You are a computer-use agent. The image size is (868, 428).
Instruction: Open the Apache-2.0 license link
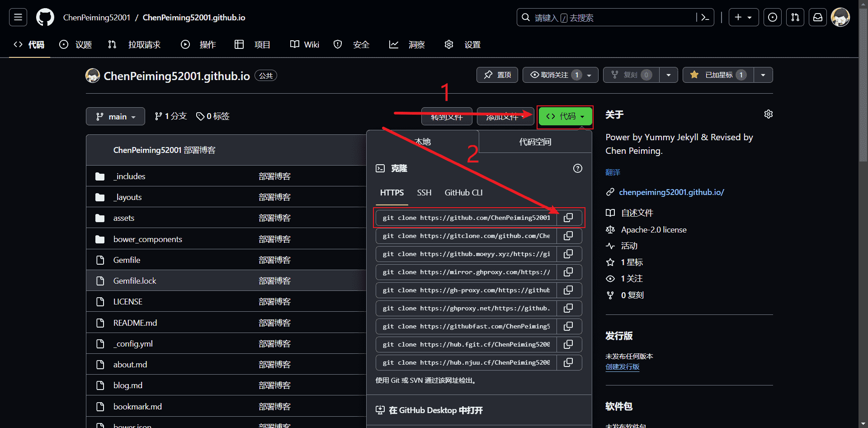[654, 230]
